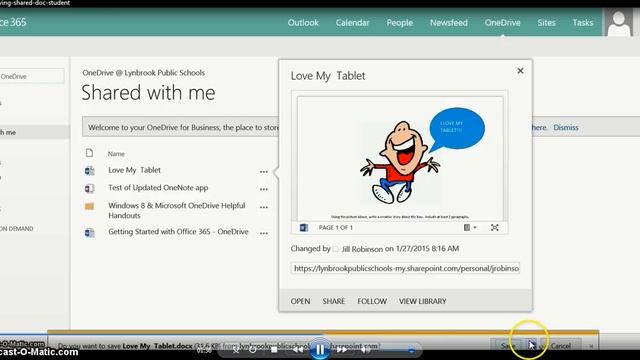The image size is (640, 360).
Task: Click OPEN in the preview popup
Action: [300, 301]
